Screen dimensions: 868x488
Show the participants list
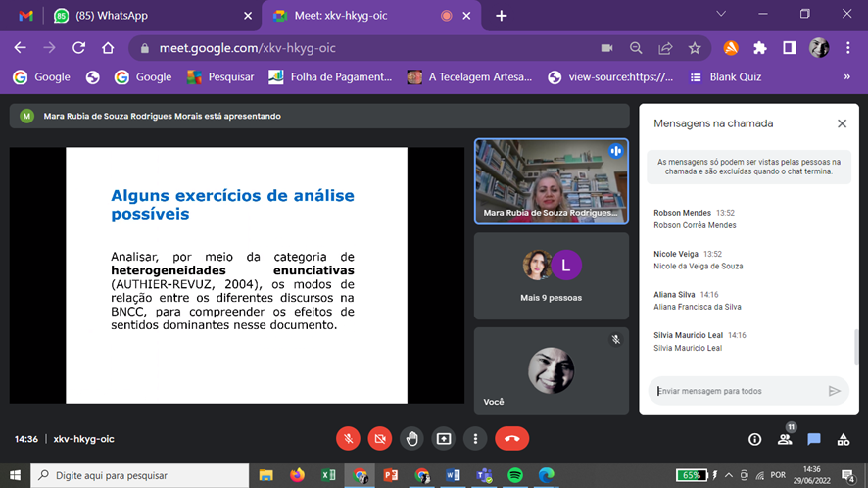785,439
